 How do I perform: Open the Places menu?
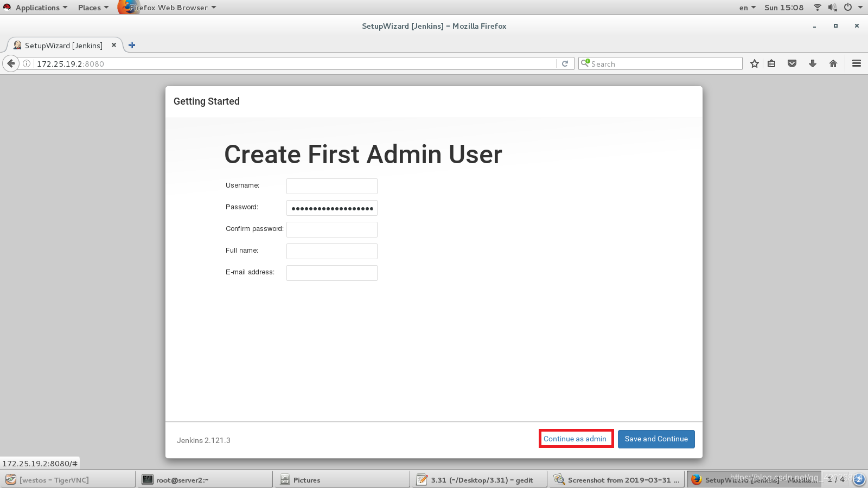93,8
